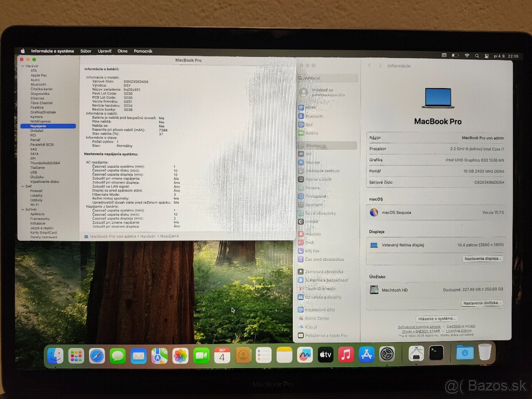Launch Music app from the Dock
Viewport: 532px width, 399px height.
click(346, 355)
